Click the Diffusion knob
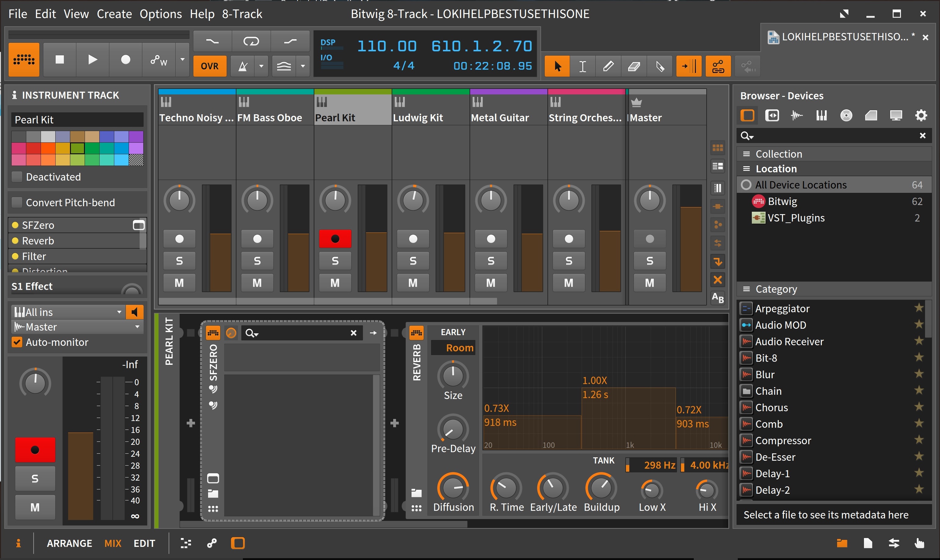 [453, 487]
